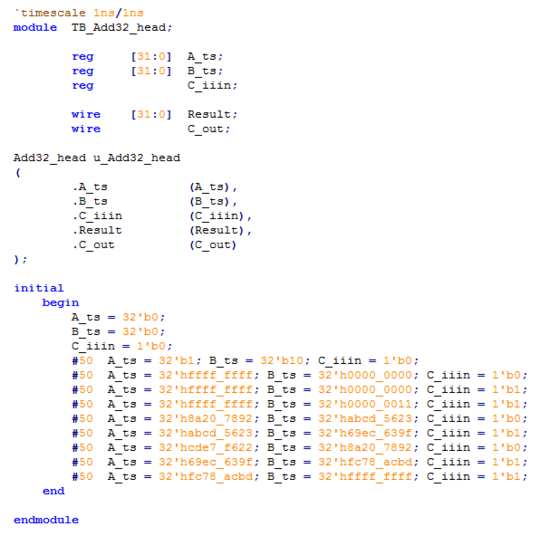The width and height of the screenshot is (560, 536).
Task: Click the endmodule keyword
Action: point(46,520)
